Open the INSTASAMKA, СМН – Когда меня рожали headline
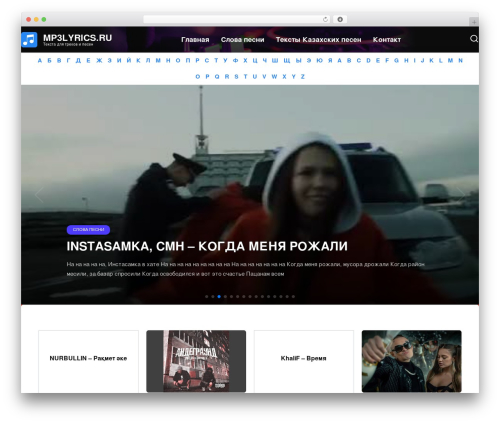Viewport: 500px width, 423px height. 207,246
